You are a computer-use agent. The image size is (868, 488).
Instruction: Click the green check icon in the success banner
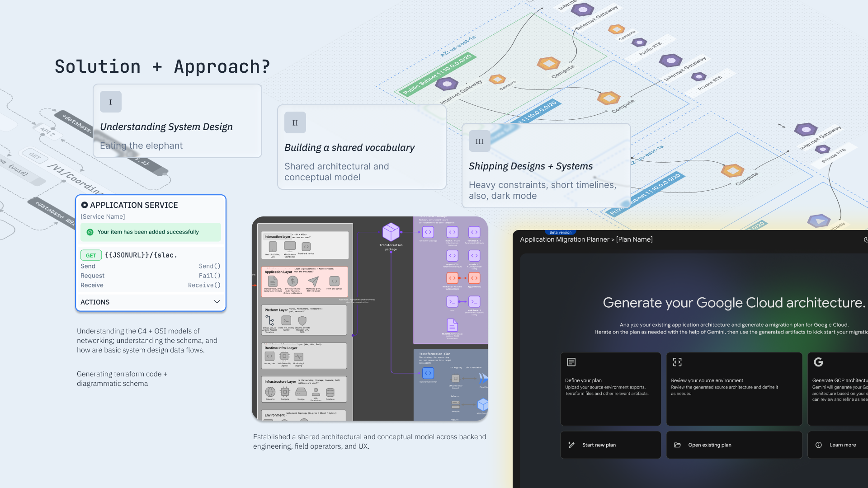tap(89, 232)
